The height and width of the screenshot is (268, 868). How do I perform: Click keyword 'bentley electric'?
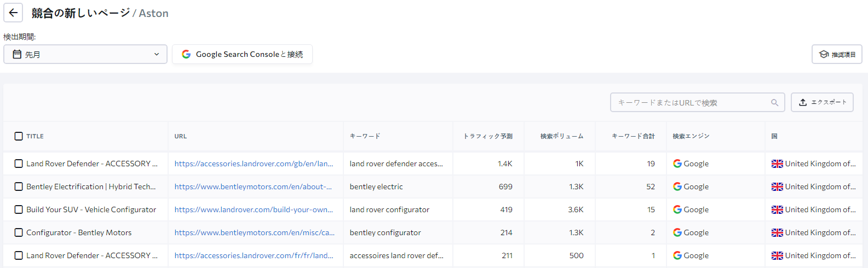coord(376,187)
